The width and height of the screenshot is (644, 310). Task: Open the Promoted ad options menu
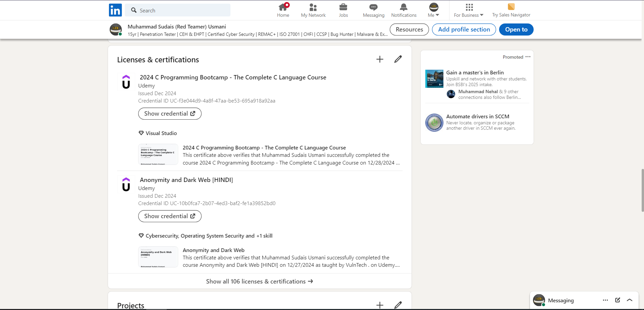(528, 57)
